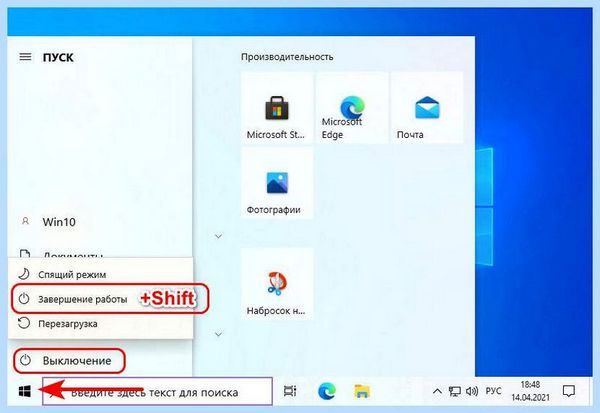Open the notification center icon
The image size is (600, 413).
point(569,391)
